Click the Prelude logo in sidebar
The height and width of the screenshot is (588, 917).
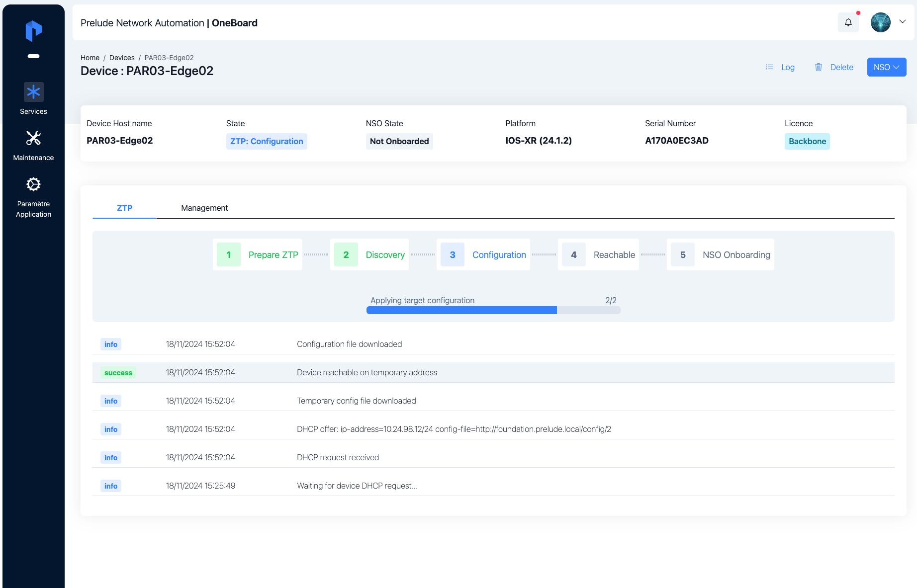pyautogui.click(x=33, y=31)
